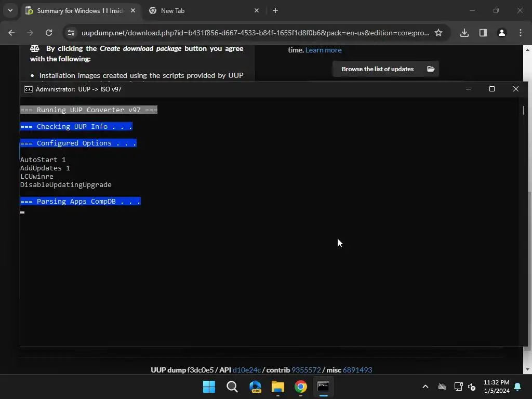
Task: Open the network status tray icon
Action: (x=458, y=387)
